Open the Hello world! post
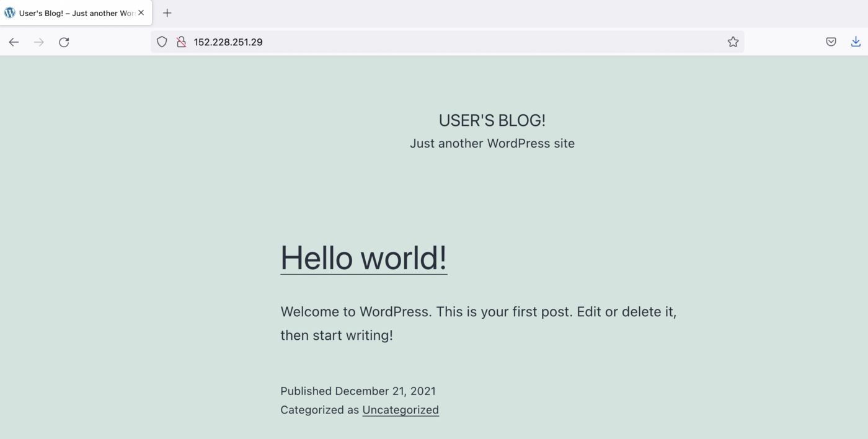Viewport: 868px width, 439px height. [x=363, y=258]
